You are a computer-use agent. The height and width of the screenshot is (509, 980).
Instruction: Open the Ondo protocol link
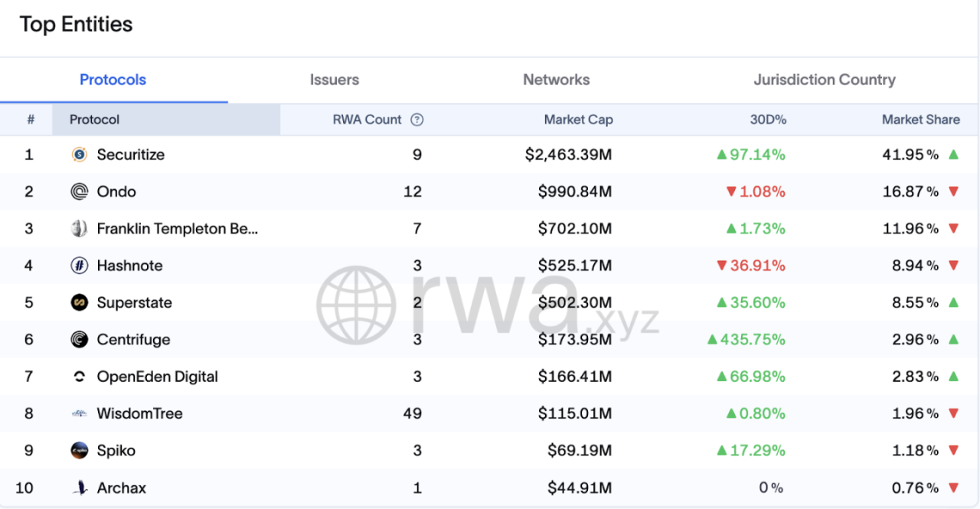[116, 191]
